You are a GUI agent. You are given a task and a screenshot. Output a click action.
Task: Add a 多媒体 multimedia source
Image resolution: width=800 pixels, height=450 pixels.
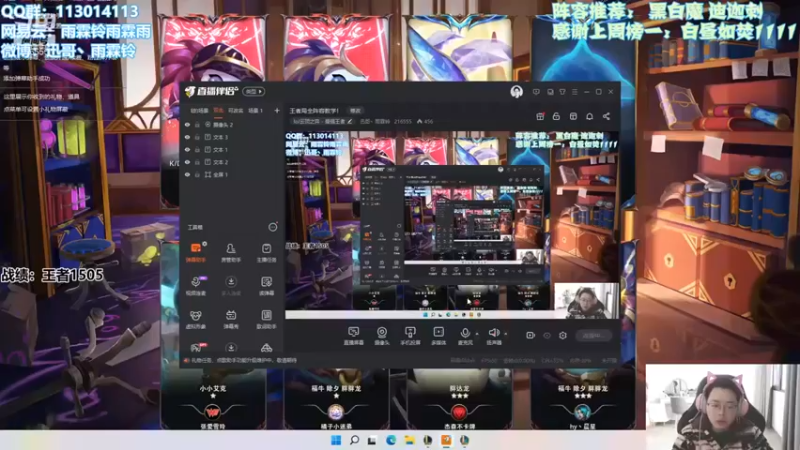tap(438, 336)
